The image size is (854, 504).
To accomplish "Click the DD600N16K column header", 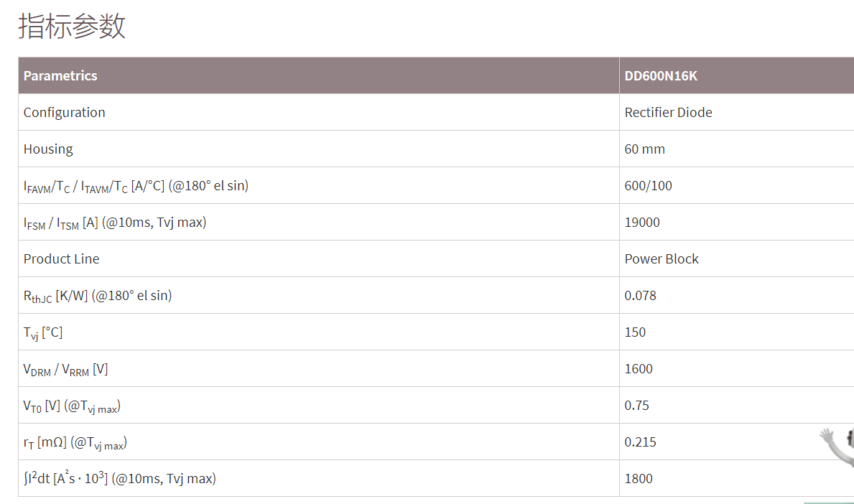I will 660,75.
